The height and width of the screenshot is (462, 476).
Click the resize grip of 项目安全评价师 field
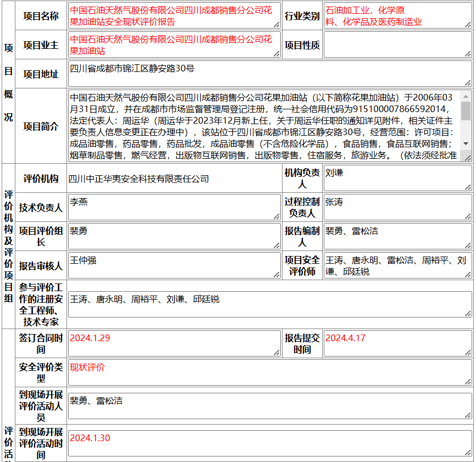click(468, 275)
